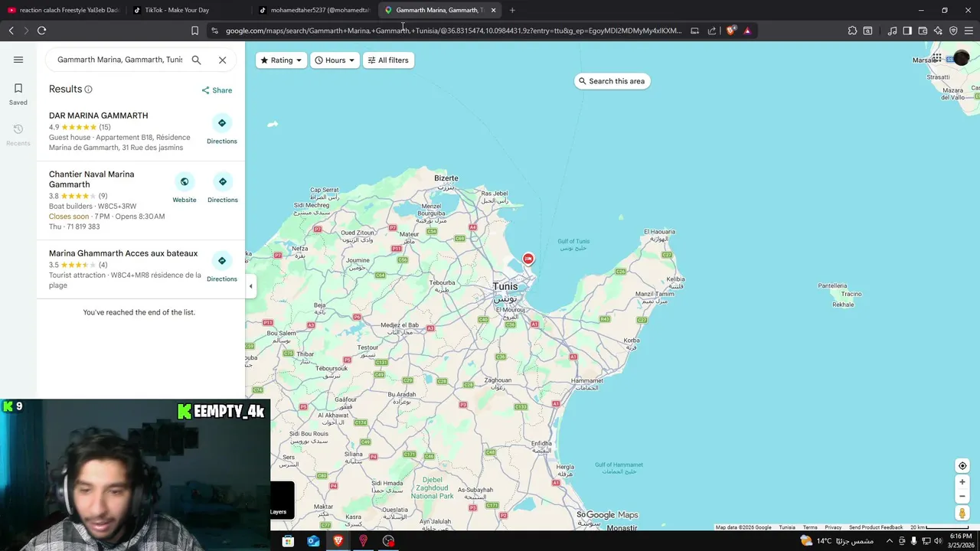Click Brave browser taskbar icon

338,541
